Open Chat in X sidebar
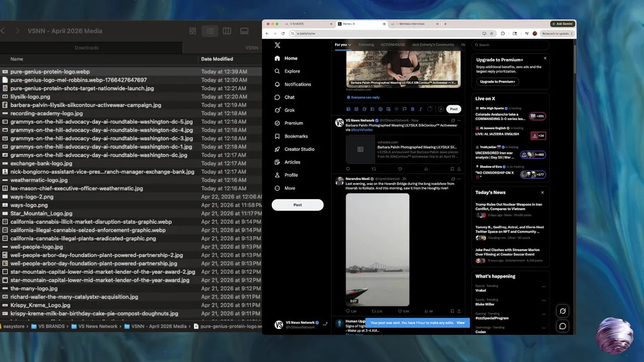644x362 pixels. 285,97
